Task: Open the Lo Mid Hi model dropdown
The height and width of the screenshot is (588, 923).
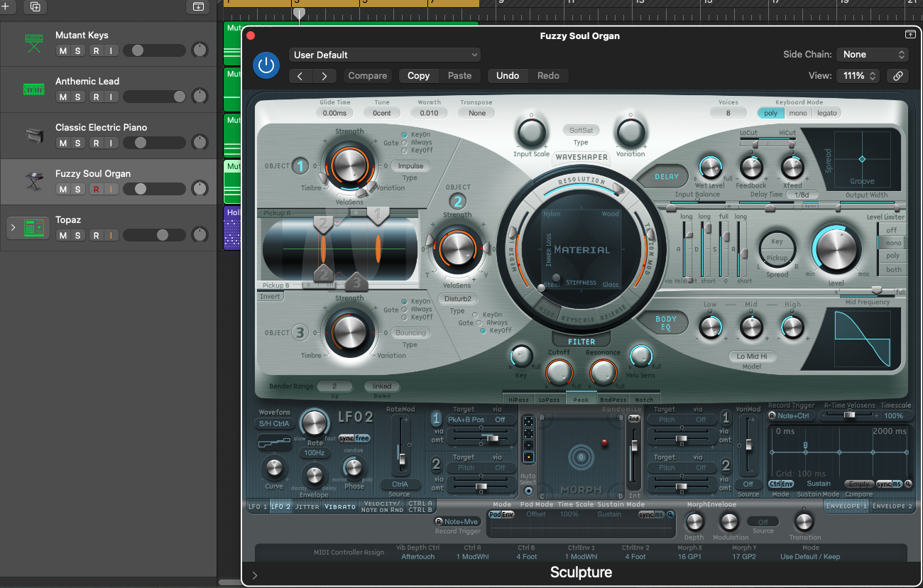Action: [751, 356]
